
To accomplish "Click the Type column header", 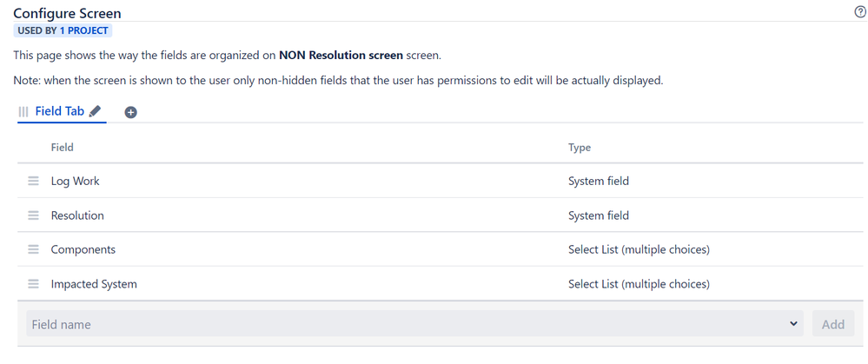I will (580, 147).
